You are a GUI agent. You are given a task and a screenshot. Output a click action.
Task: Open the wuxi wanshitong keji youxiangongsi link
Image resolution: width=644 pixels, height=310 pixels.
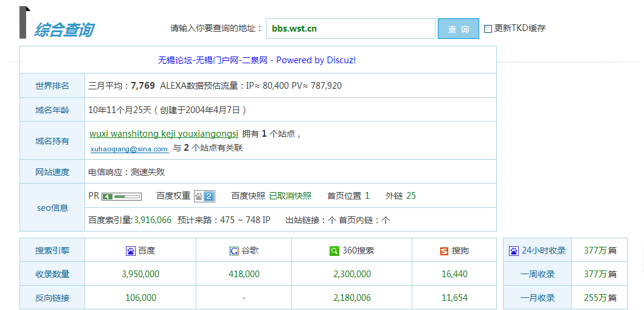[x=164, y=134]
